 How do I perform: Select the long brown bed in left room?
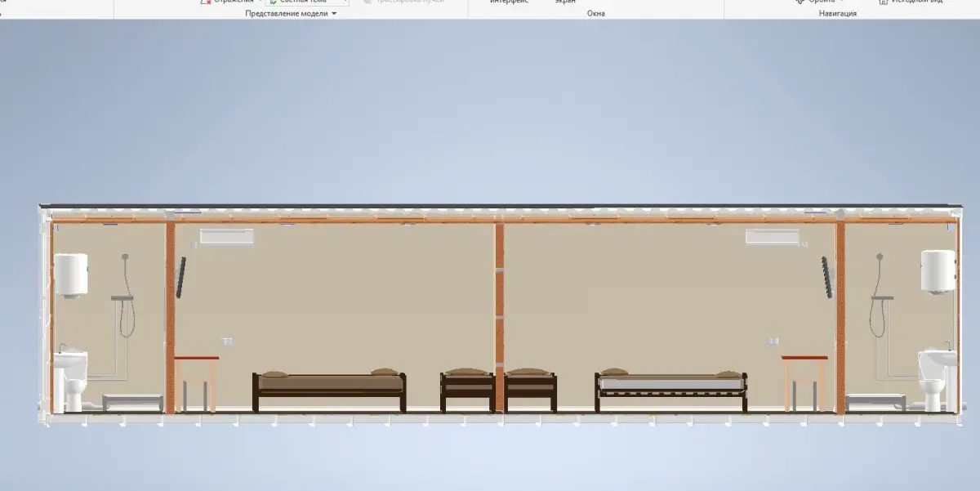pos(329,391)
